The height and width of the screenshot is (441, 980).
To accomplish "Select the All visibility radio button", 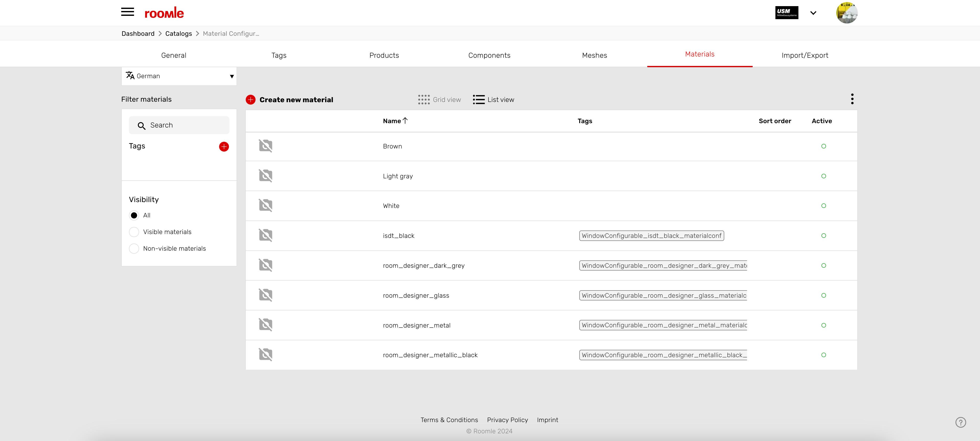I will coord(134,216).
